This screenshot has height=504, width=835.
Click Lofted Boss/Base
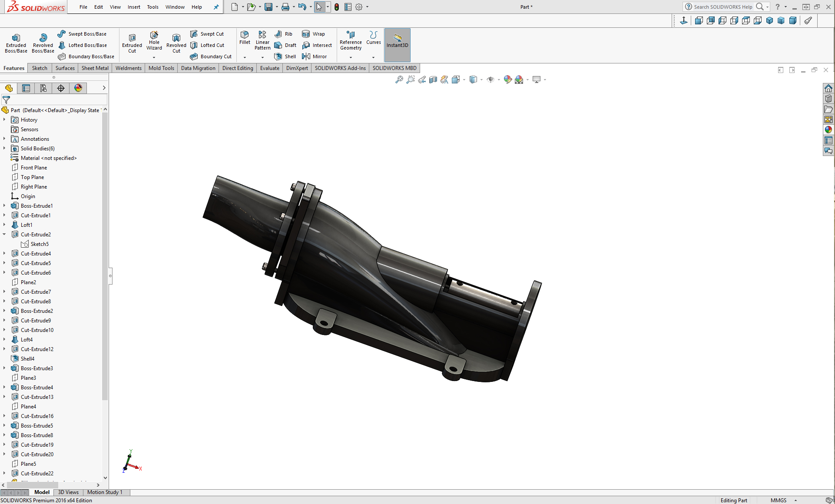(83, 45)
